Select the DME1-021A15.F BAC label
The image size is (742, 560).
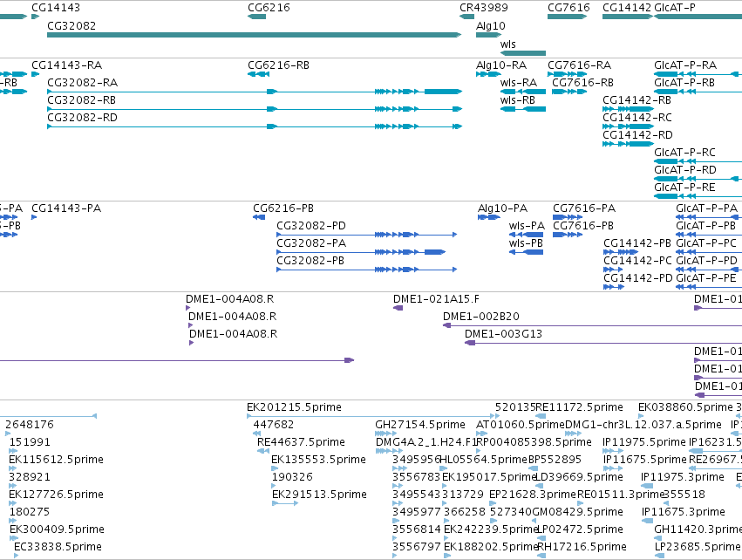pos(436,300)
